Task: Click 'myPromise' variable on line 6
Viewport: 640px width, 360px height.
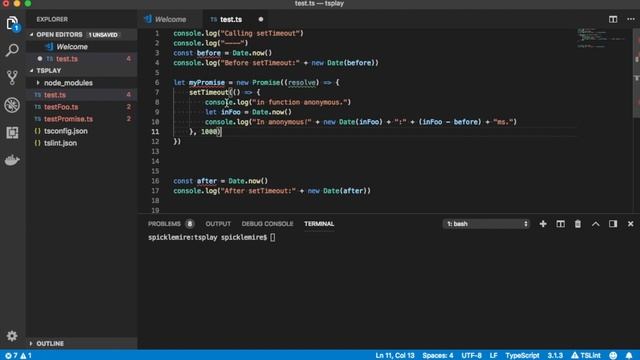Action: point(207,82)
